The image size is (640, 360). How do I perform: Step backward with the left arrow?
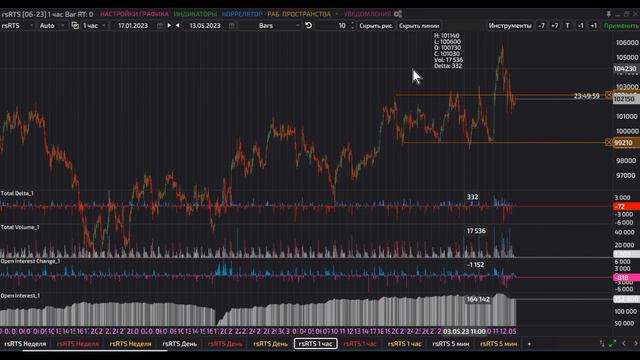point(178,25)
